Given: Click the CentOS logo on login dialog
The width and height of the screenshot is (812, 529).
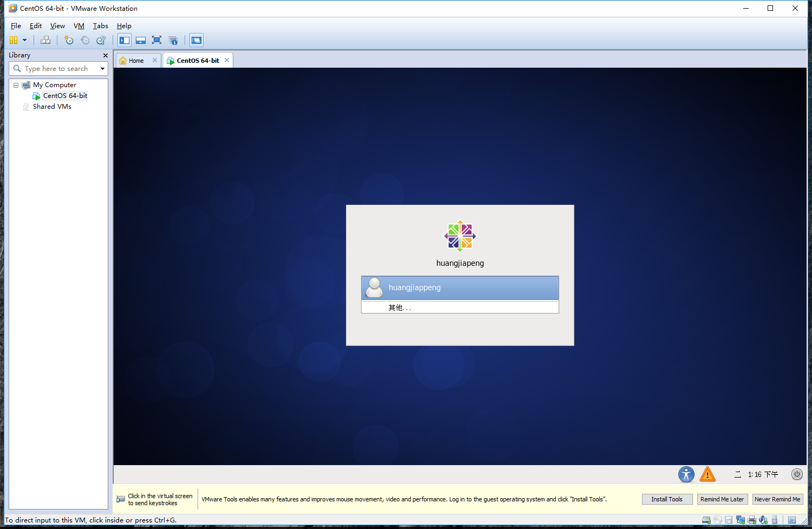Looking at the screenshot, I should click(460, 236).
